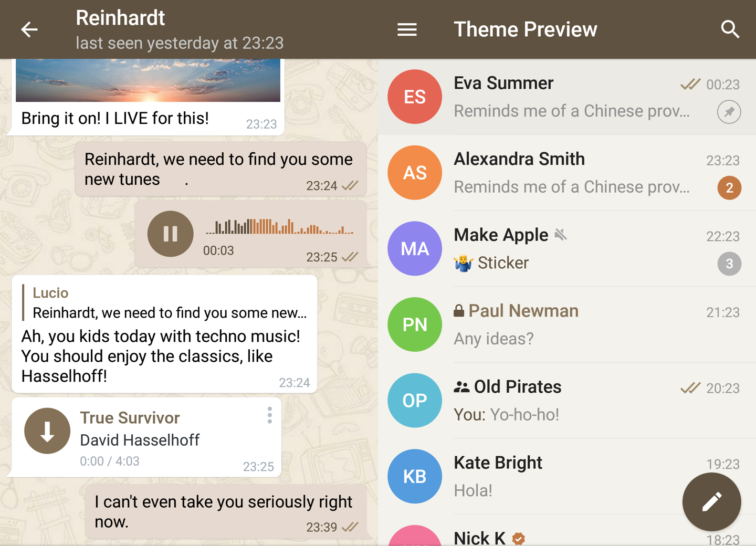Viewport: 756px width, 546px height.
Task: Open the Eva Summer conversation
Action: (x=567, y=97)
